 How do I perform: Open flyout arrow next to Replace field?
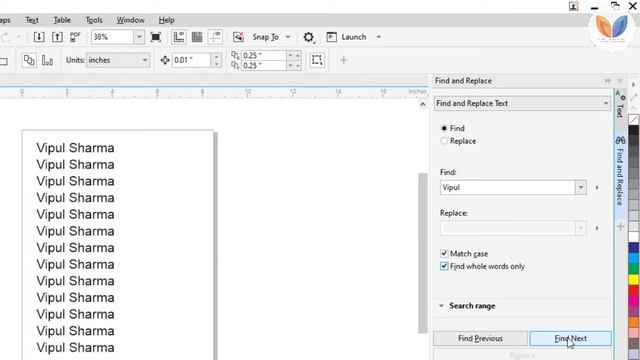(x=597, y=228)
